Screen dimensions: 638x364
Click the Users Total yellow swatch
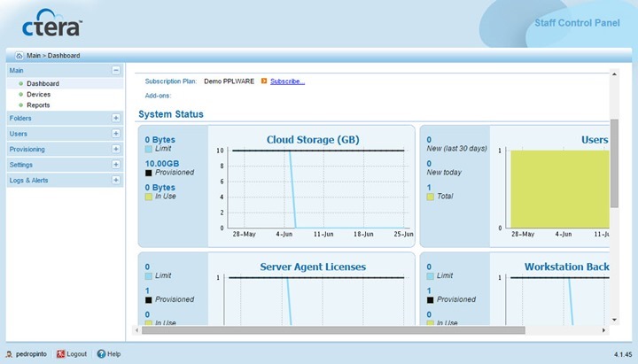pyautogui.click(x=430, y=197)
